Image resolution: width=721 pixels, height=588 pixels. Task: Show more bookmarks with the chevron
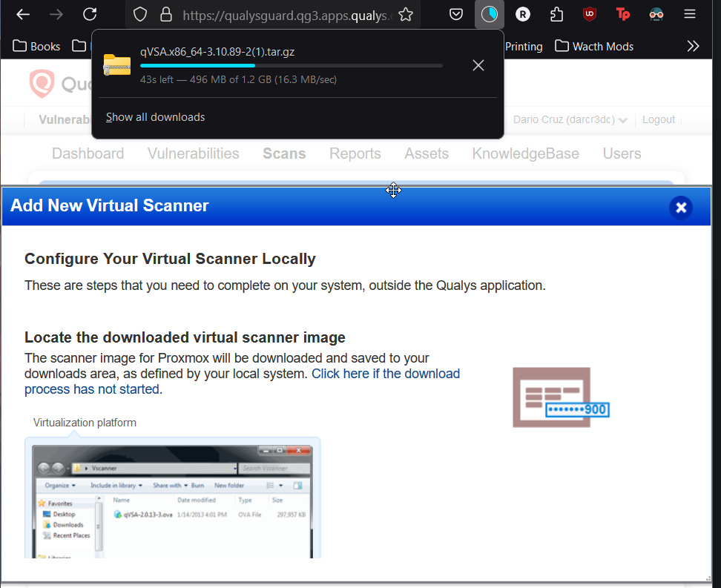pyautogui.click(x=693, y=47)
